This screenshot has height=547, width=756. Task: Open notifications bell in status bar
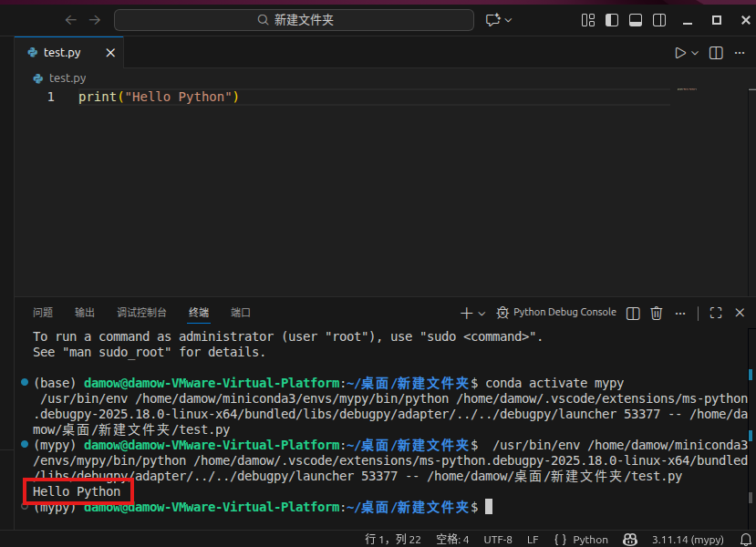(x=745, y=540)
